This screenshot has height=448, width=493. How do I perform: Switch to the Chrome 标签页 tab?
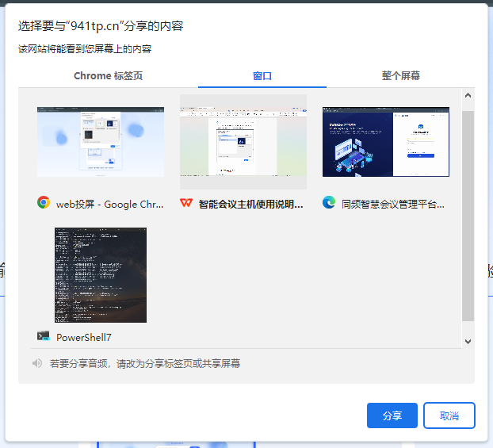click(108, 76)
